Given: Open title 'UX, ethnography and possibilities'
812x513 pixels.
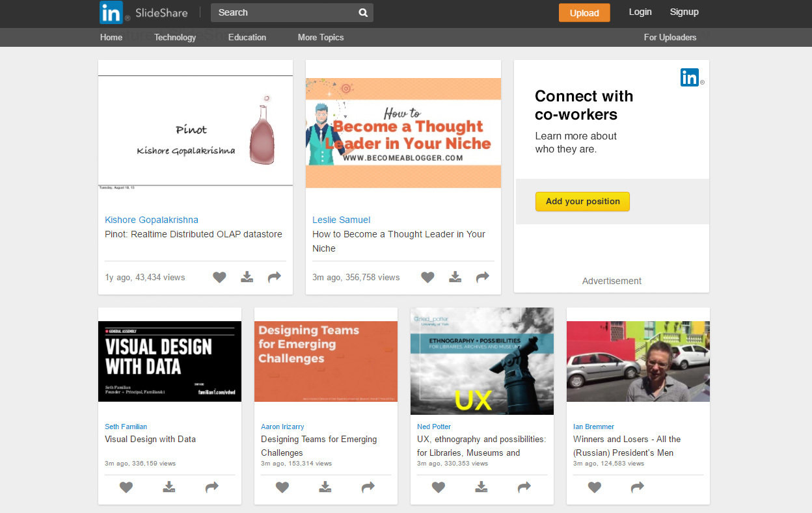Looking at the screenshot, I should coord(481,446).
